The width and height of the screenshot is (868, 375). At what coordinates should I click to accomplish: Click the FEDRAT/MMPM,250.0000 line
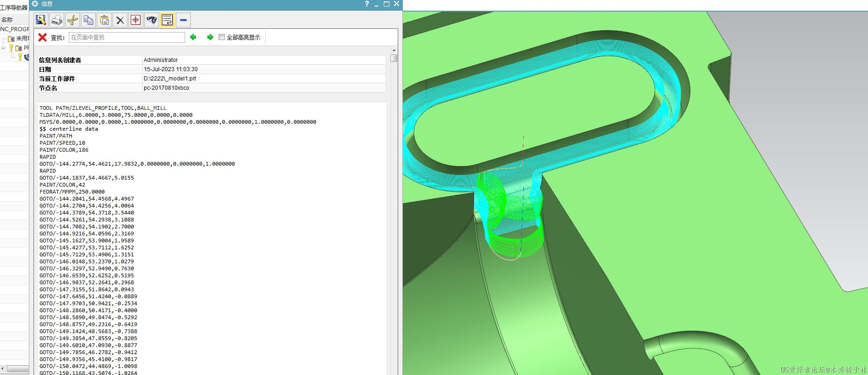(72, 192)
